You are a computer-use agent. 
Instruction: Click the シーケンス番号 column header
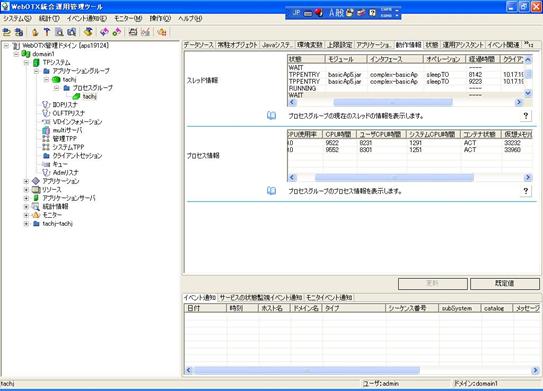(412, 308)
